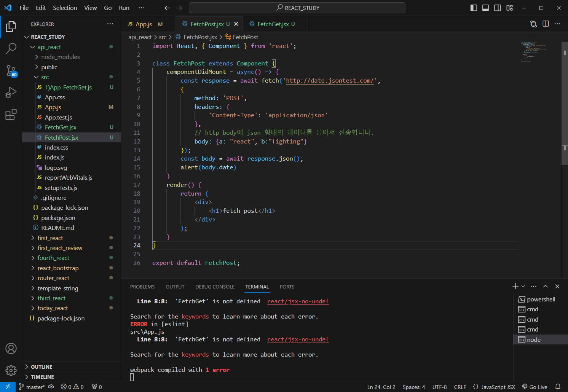Image resolution: width=568 pixels, height=392 pixels.
Task: Open Customize Layout icon
Action: pos(509,8)
